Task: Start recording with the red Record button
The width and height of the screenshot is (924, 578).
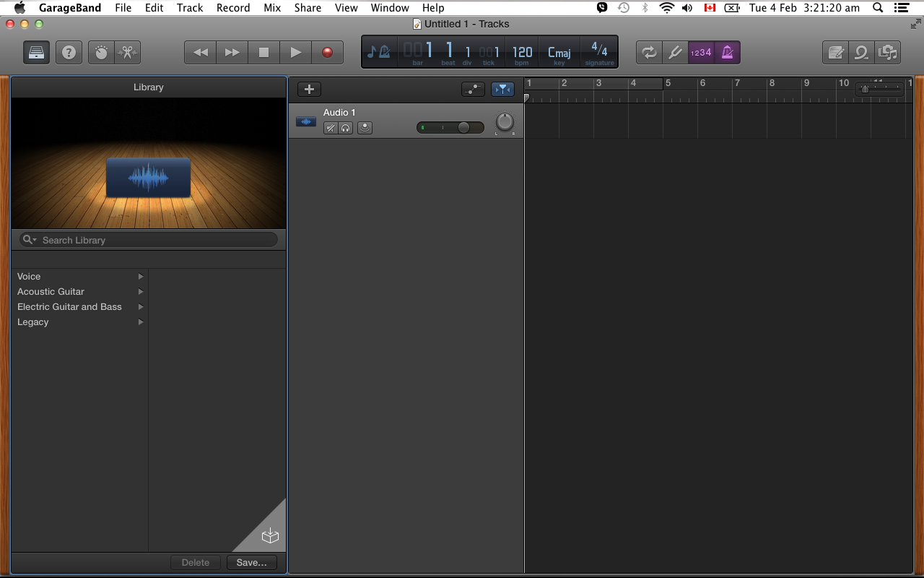Action: (x=327, y=53)
